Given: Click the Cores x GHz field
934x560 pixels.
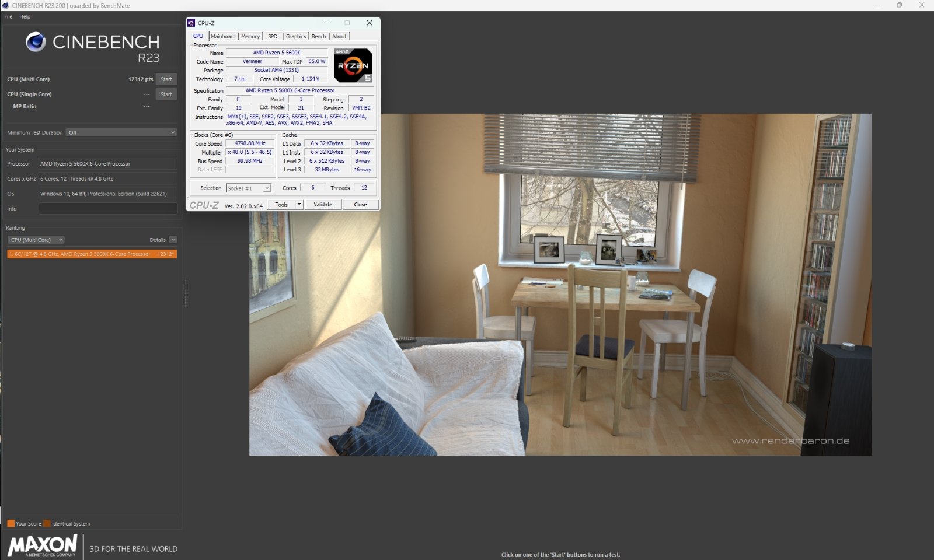Looking at the screenshot, I should coord(108,178).
